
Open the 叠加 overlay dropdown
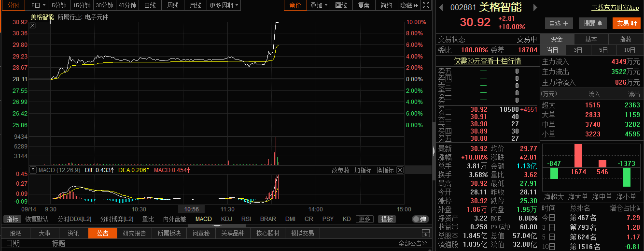319,6
